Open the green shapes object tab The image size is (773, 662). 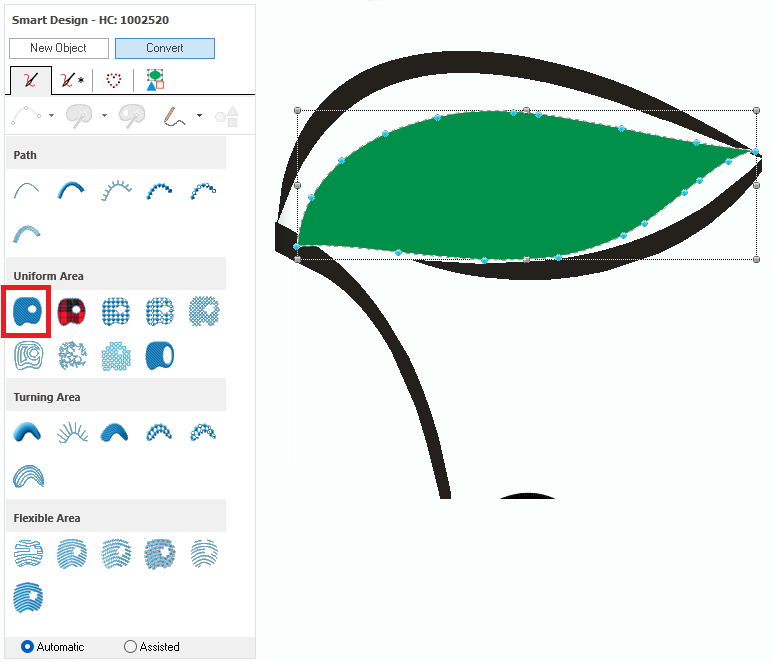click(x=155, y=80)
